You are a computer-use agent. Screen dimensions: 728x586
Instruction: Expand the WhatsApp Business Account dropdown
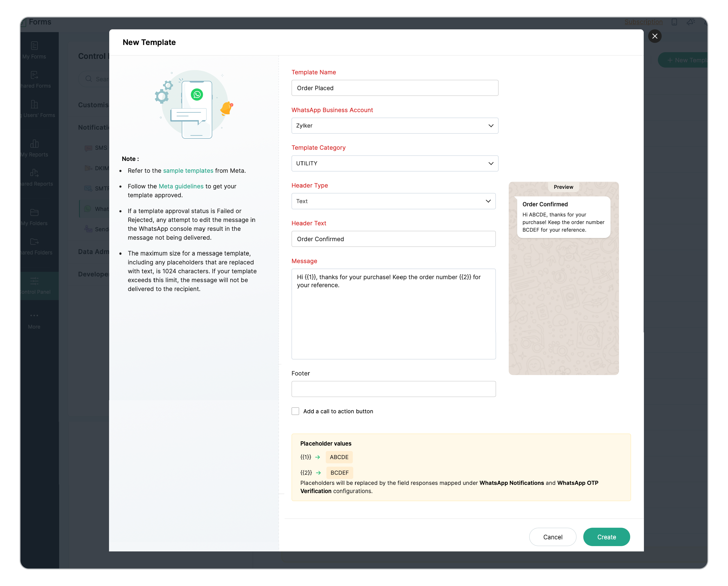(394, 126)
